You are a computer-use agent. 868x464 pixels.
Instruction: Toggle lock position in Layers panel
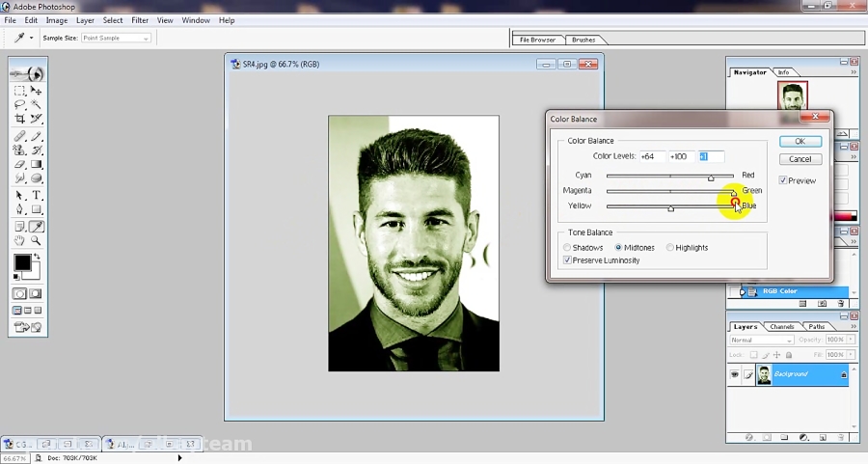point(776,355)
